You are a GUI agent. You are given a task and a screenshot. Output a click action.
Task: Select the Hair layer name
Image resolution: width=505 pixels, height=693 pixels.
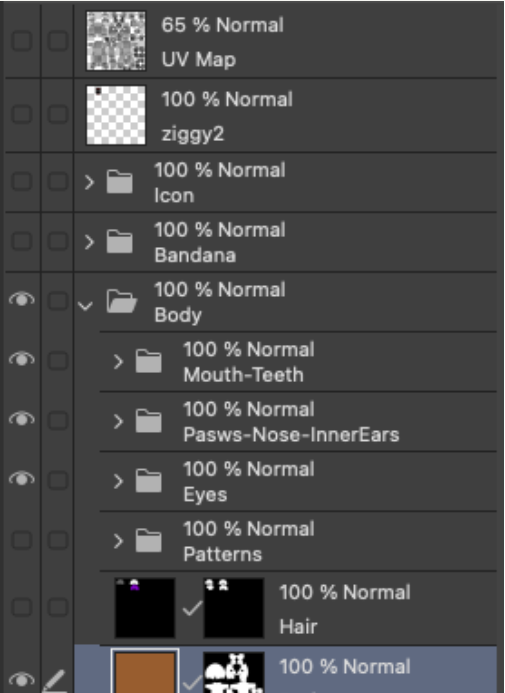click(x=298, y=626)
